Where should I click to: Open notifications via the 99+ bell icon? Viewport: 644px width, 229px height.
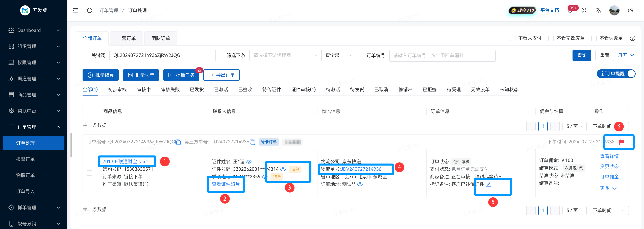click(570, 11)
